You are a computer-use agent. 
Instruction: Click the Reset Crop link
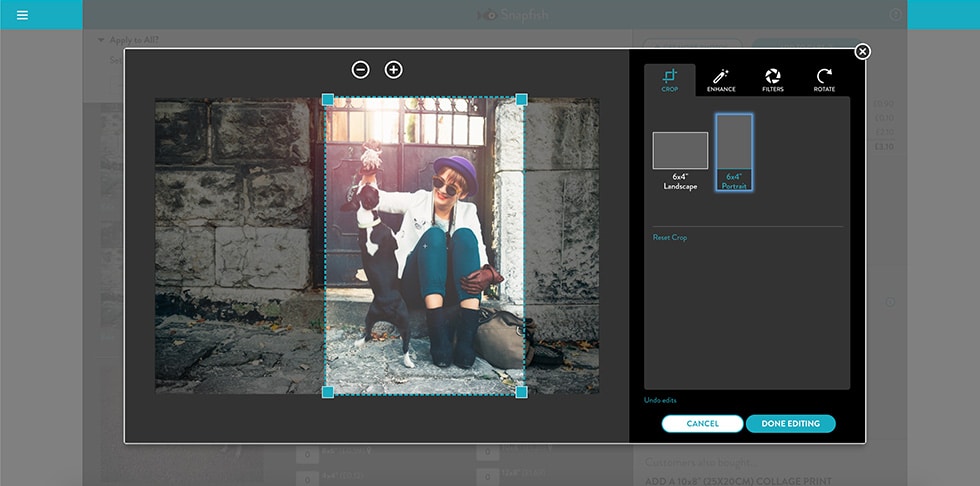[670, 238]
